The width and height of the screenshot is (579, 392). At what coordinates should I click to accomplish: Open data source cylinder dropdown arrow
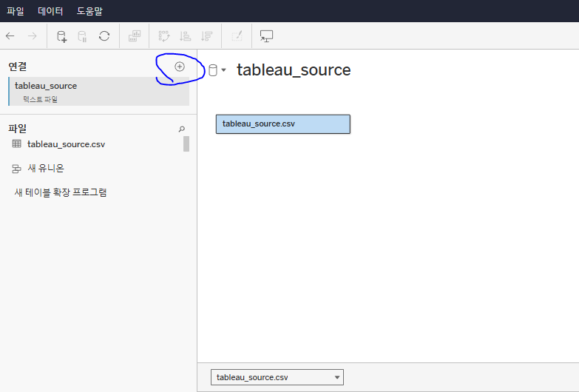(223, 70)
